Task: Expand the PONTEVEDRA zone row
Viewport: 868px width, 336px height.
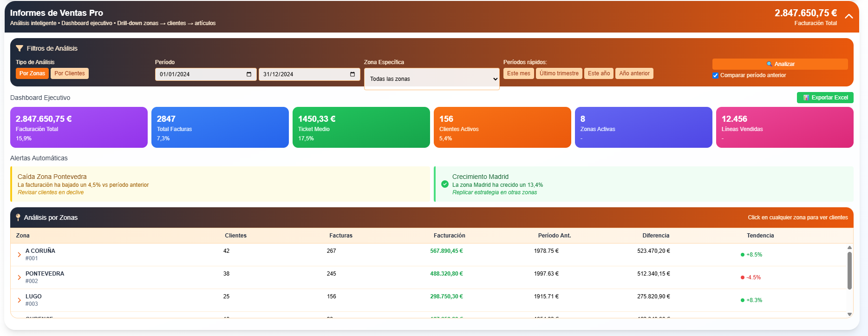Action: 19,277
